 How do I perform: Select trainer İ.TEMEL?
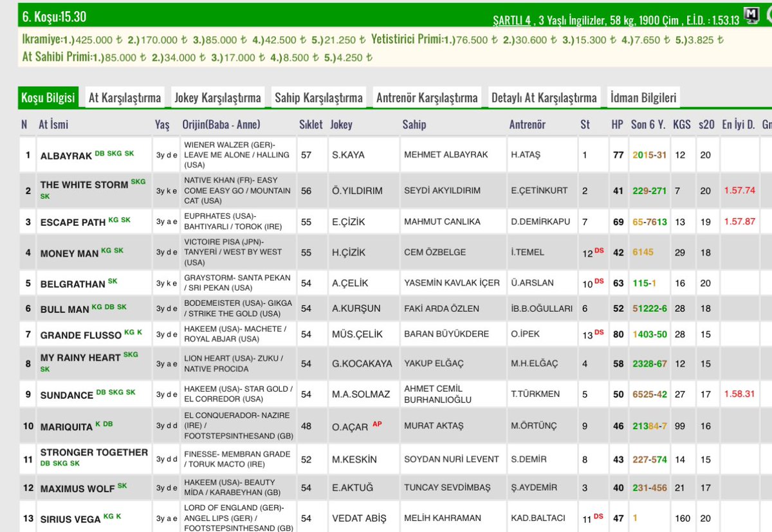click(528, 253)
